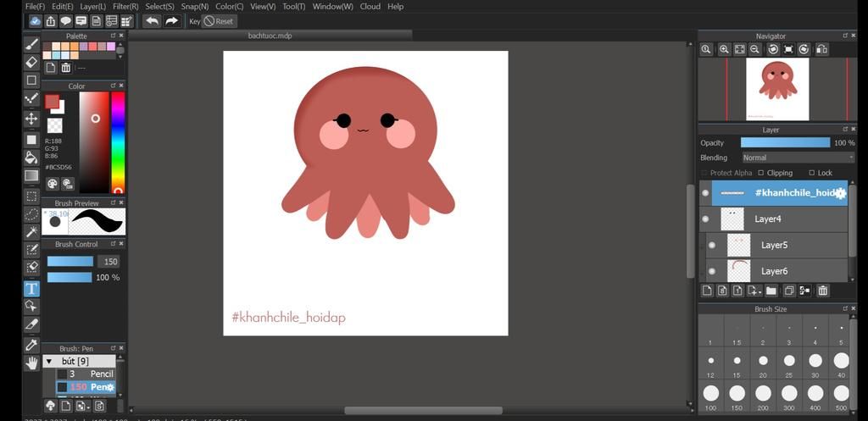Screen dimensions: 868x421
Task: Click the cloud save icon in top toolbar
Action: click(36, 21)
